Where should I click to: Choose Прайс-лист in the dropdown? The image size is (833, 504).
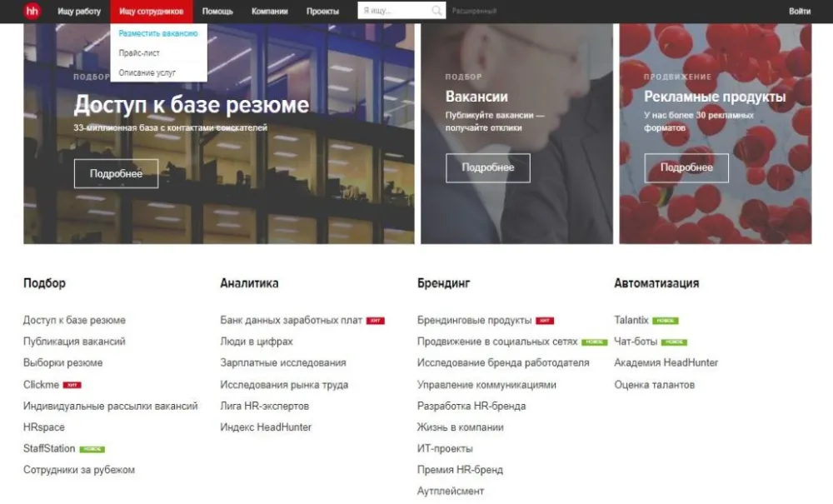[x=138, y=53]
